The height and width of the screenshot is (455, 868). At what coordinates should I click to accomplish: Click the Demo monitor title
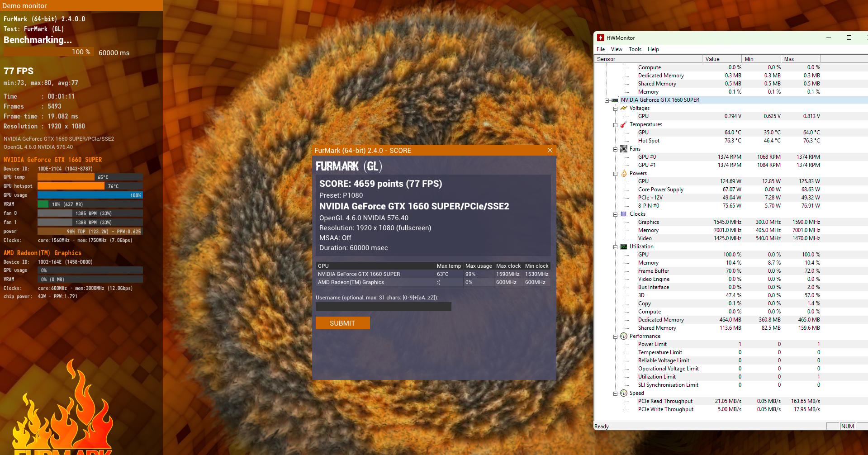point(24,6)
